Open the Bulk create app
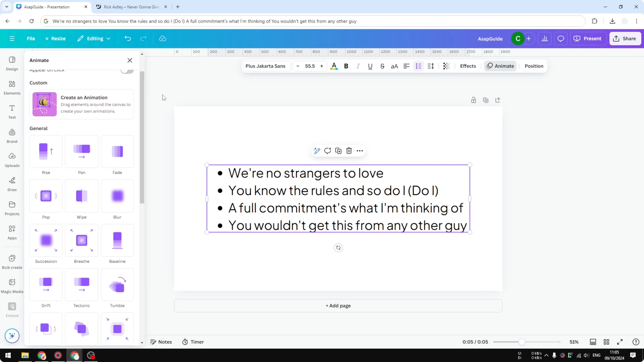 12,262
